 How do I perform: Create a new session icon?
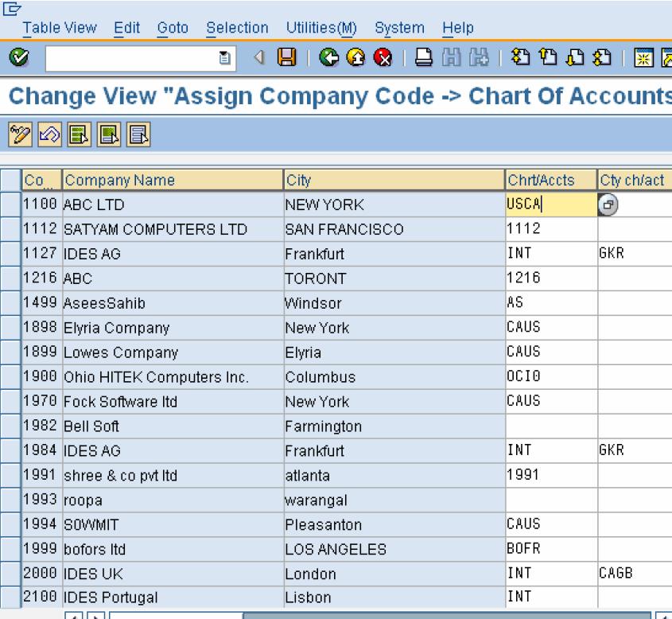click(643, 58)
